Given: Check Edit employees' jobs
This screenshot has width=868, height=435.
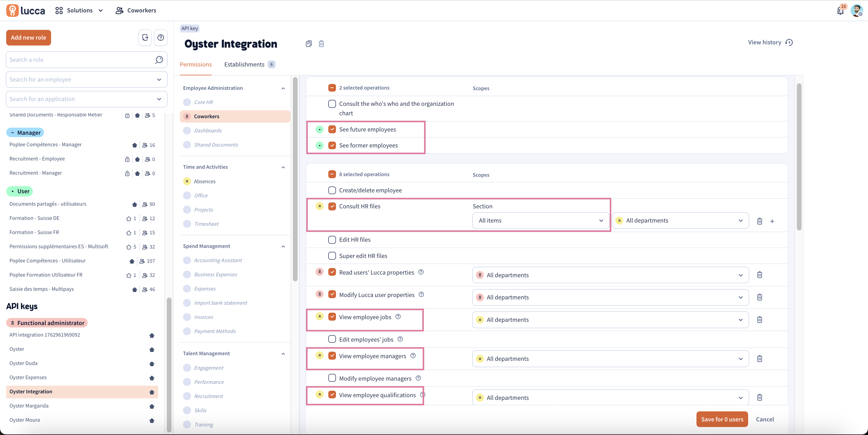Looking at the screenshot, I should tap(332, 339).
